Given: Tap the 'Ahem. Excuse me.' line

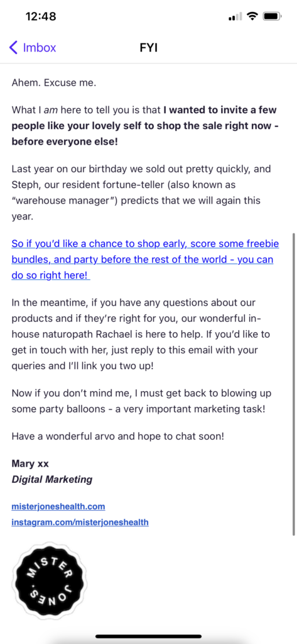Looking at the screenshot, I should 54,84.
